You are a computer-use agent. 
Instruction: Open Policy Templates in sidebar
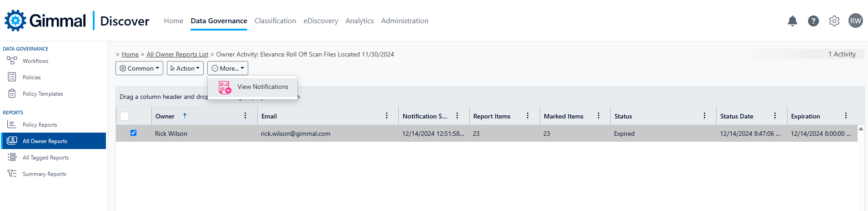[43, 94]
